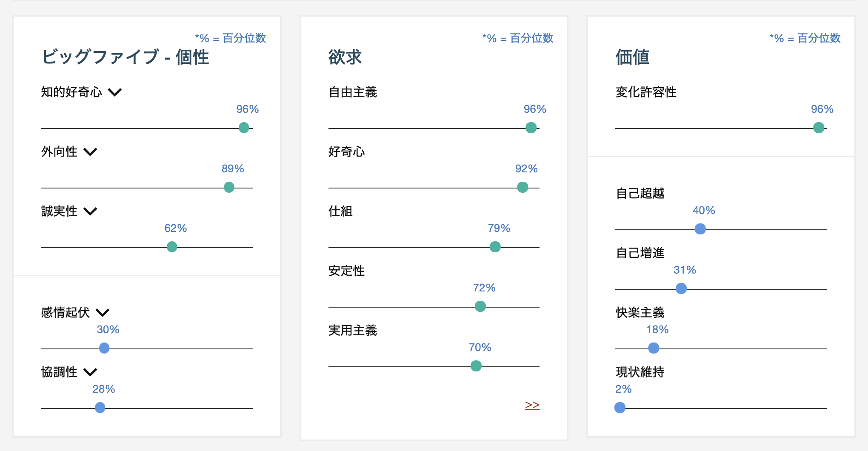Viewport: 868px width, 451px height.
Task: Click the 誠実性 62% slider marker
Action: [172, 247]
